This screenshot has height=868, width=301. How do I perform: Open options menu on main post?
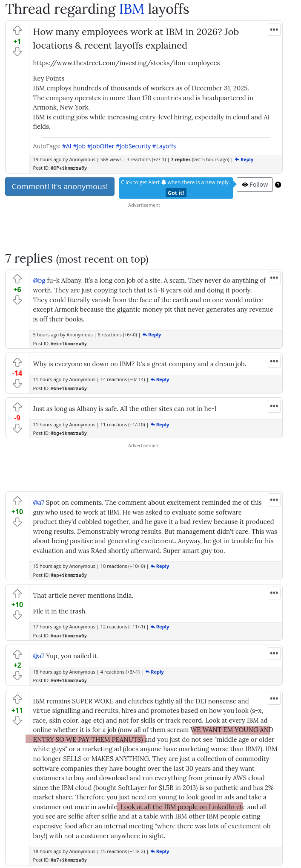[274, 29]
